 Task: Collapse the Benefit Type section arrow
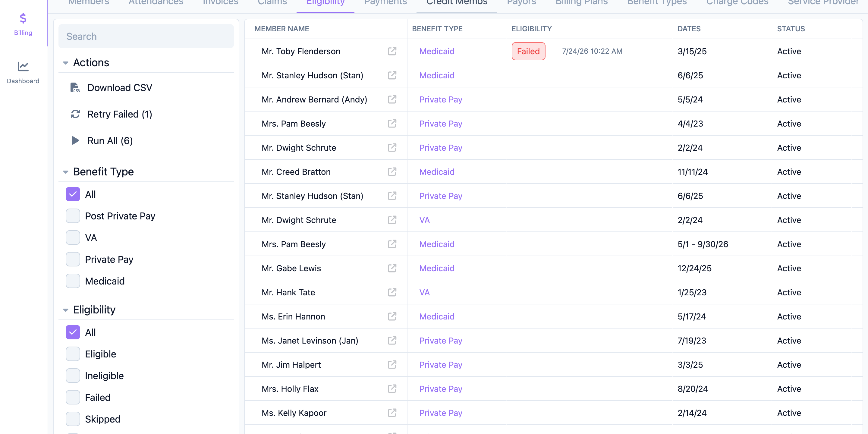pyautogui.click(x=66, y=172)
